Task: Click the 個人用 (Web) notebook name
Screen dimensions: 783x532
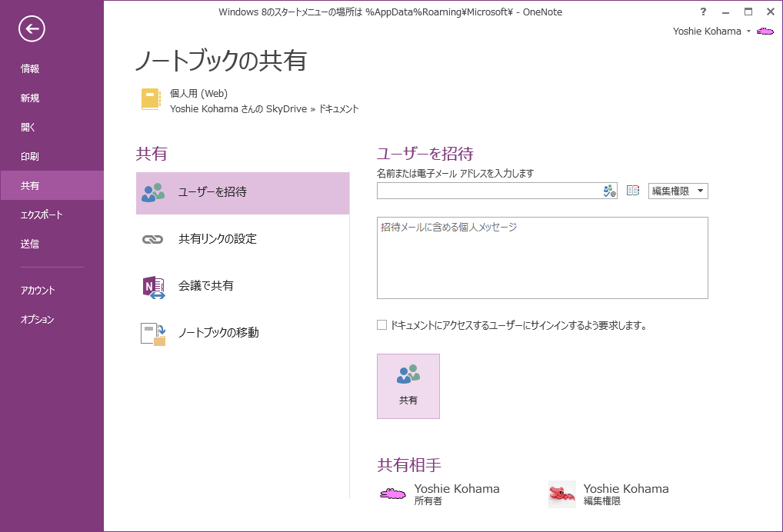Action: pyautogui.click(x=198, y=93)
